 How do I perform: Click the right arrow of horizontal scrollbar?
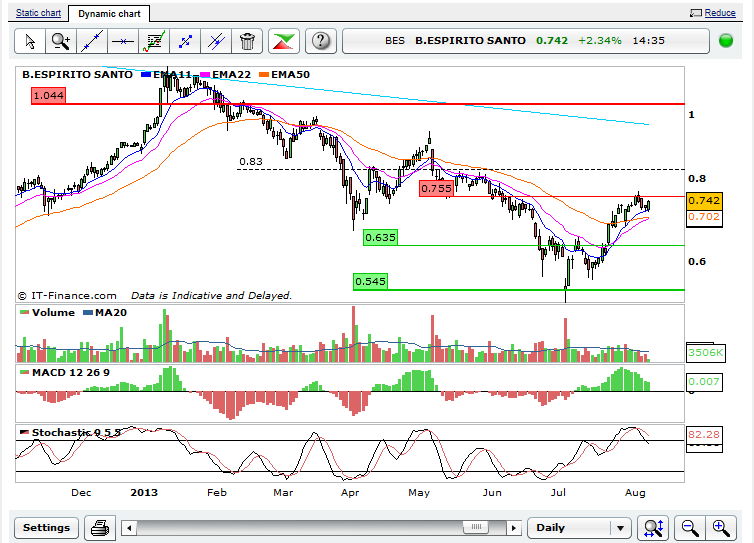click(514, 528)
